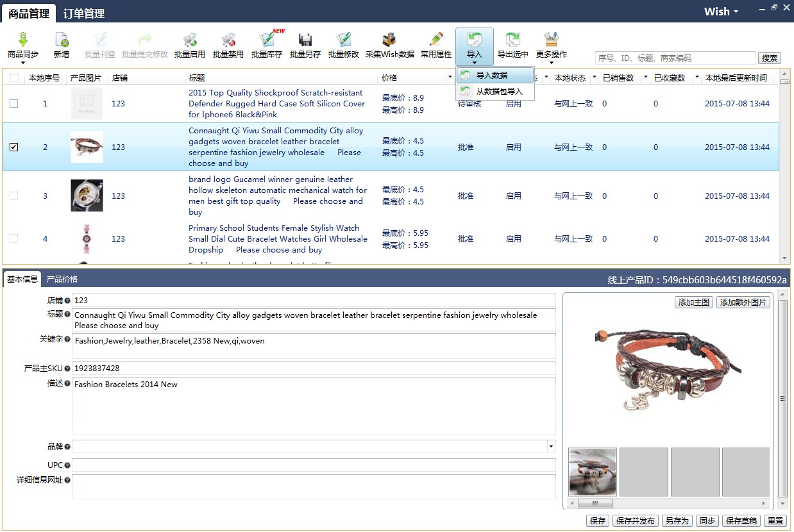Open the 更多操作 more actions tool

point(552,44)
